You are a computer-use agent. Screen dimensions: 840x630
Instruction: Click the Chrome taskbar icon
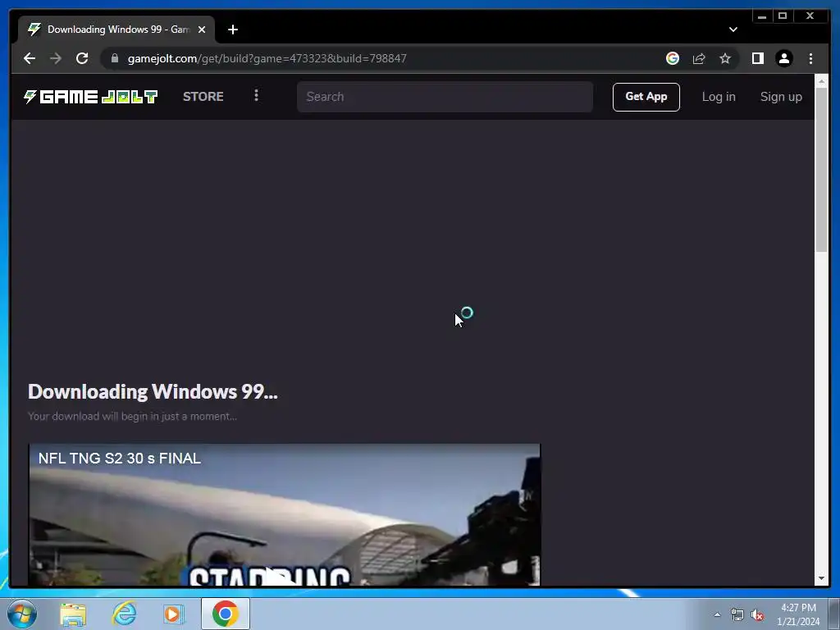click(225, 614)
